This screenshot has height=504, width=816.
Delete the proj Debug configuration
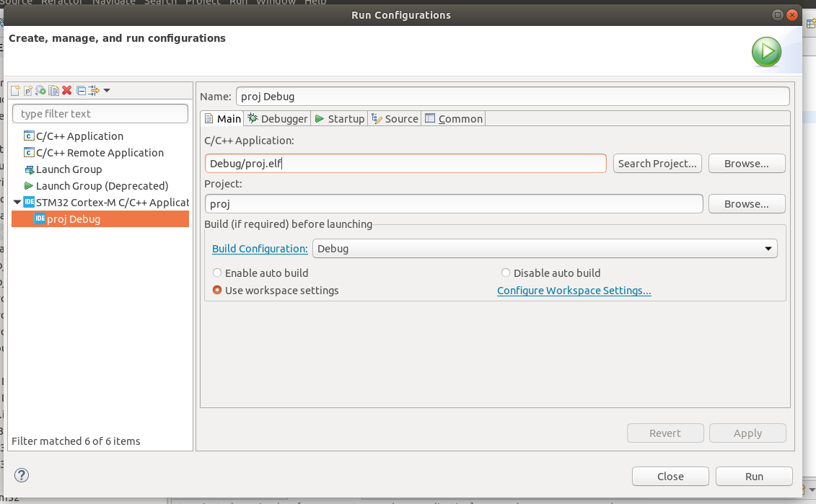tap(66, 90)
